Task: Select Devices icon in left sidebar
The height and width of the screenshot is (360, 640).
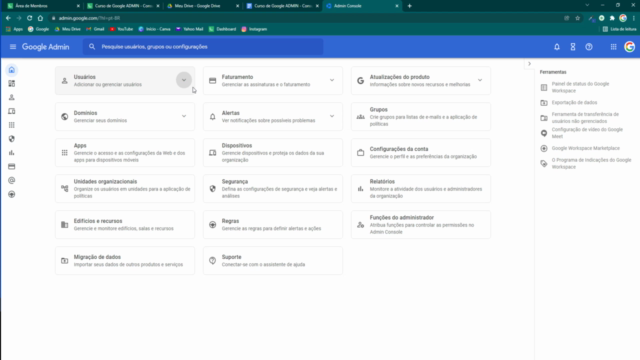Action: point(11,111)
